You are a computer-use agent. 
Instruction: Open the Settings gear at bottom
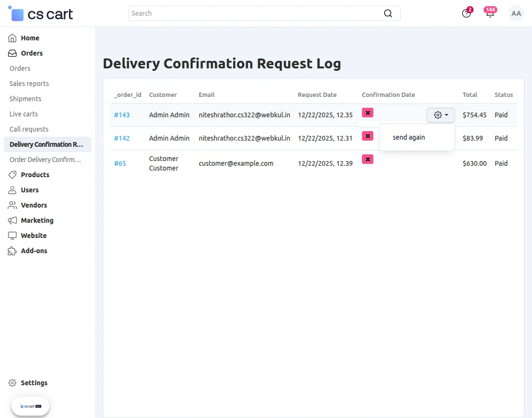tap(11, 383)
